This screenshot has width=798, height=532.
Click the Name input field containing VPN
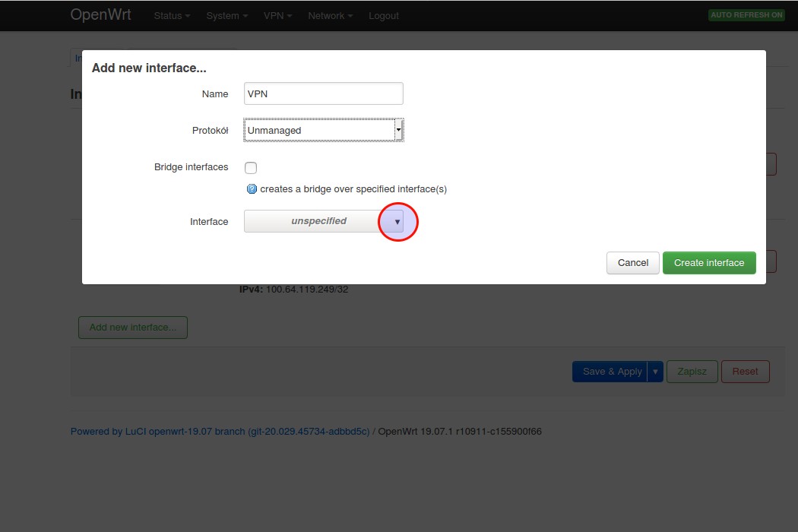tap(324, 93)
